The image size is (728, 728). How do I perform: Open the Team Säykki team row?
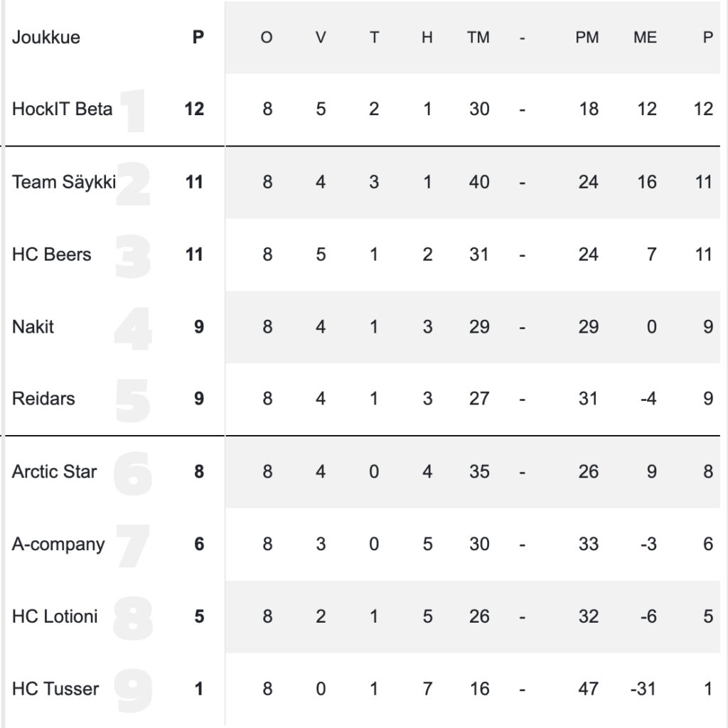coord(63,182)
